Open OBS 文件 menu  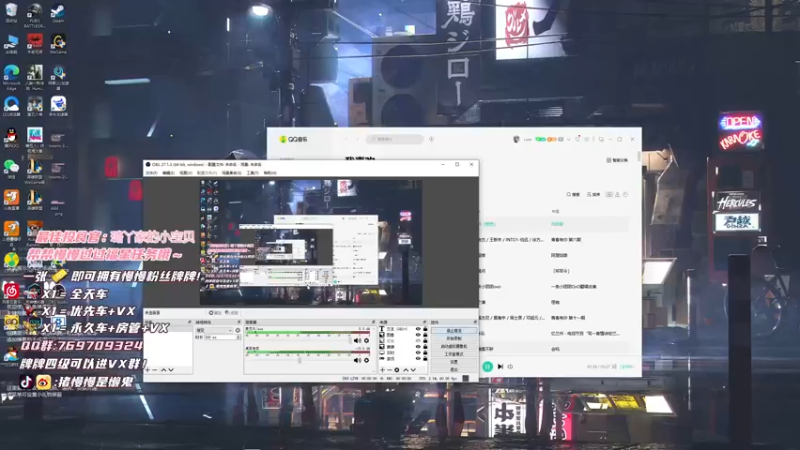click(152, 173)
